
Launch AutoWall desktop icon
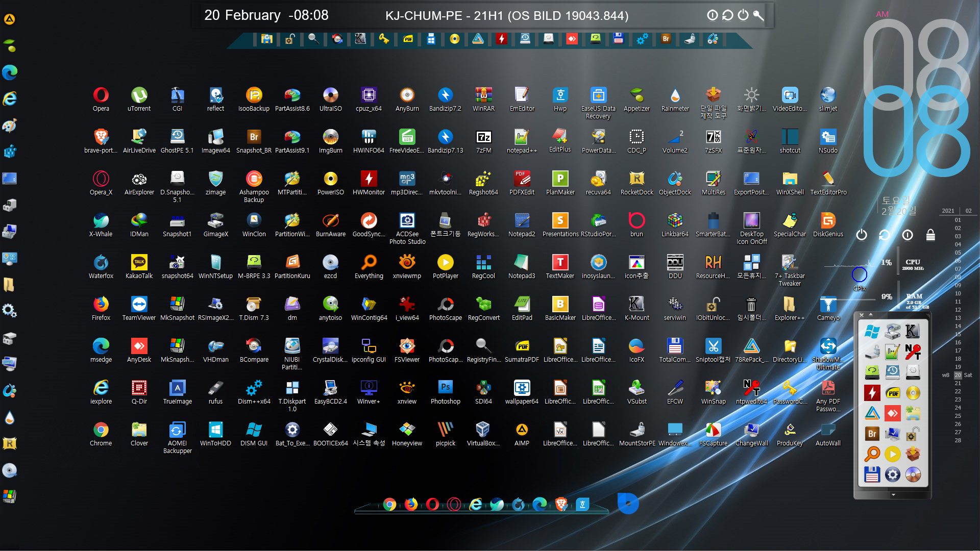point(828,434)
